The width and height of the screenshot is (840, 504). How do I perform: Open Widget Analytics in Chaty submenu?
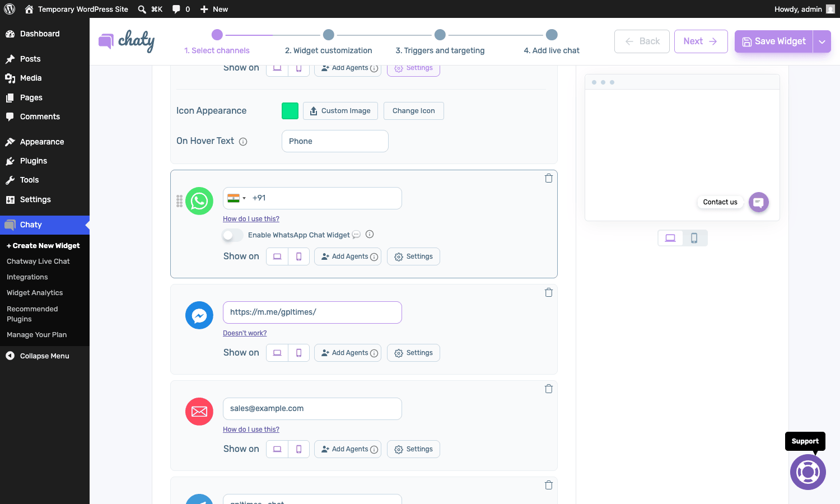click(x=35, y=293)
